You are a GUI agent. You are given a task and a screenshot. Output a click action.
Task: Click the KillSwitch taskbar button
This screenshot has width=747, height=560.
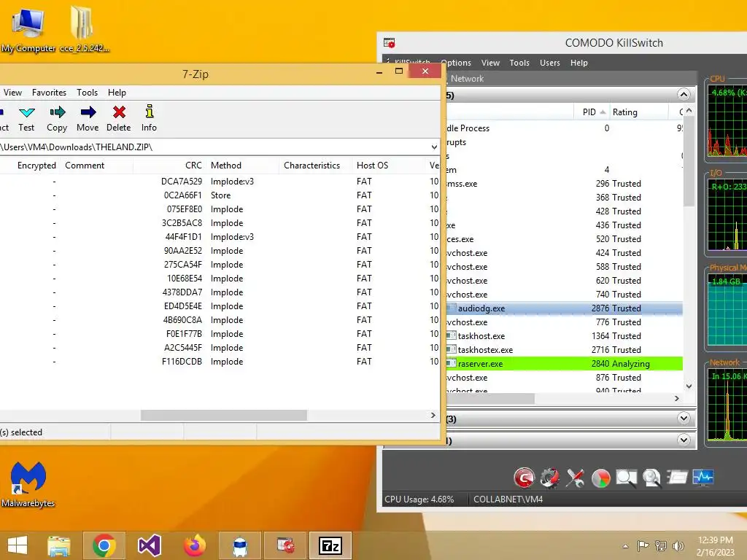coord(285,545)
